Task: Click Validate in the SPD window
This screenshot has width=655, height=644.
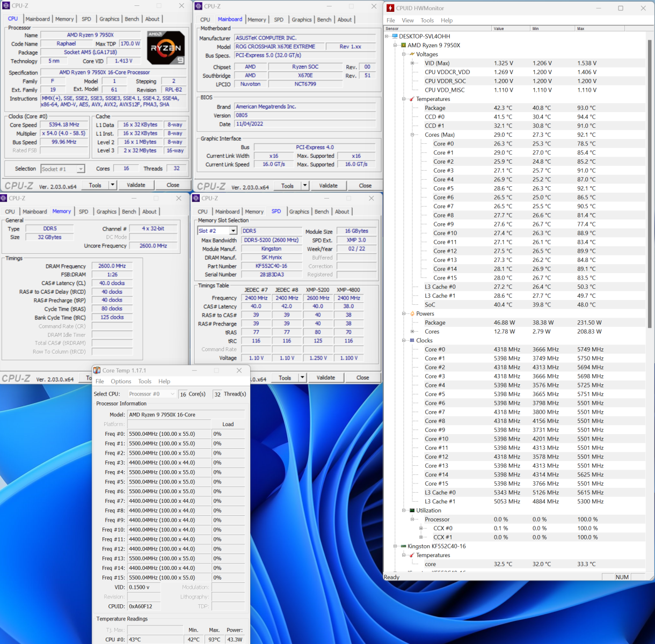Action: coord(325,378)
